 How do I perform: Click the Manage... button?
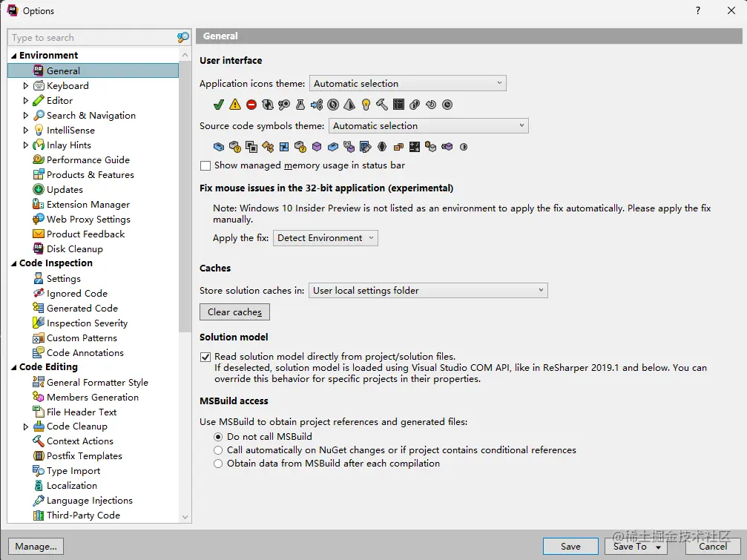[x=36, y=546]
